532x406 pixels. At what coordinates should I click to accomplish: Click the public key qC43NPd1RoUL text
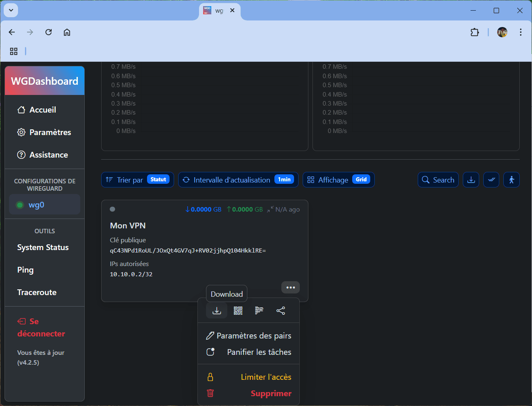(x=188, y=250)
